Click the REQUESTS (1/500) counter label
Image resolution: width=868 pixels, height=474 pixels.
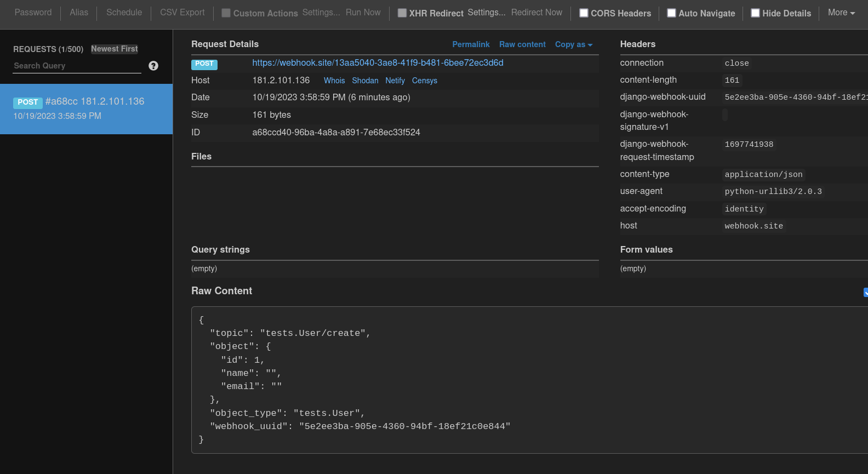(48, 49)
